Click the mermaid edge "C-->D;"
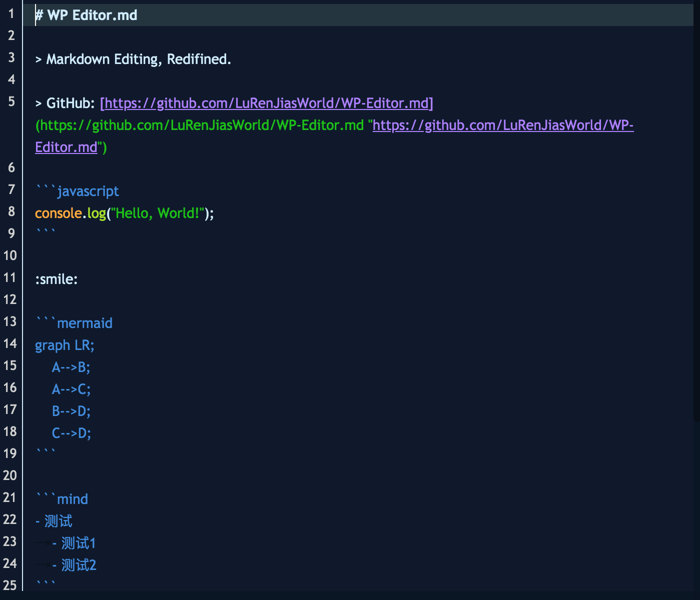Image resolution: width=700 pixels, height=600 pixels. point(72,433)
